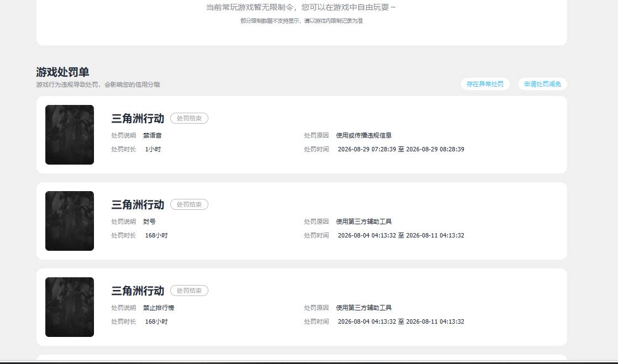Click 三角洲行动 title of 禁止排行榜 penalty
The width and height of the screenshot is (618, 364).
coord(138,291)
